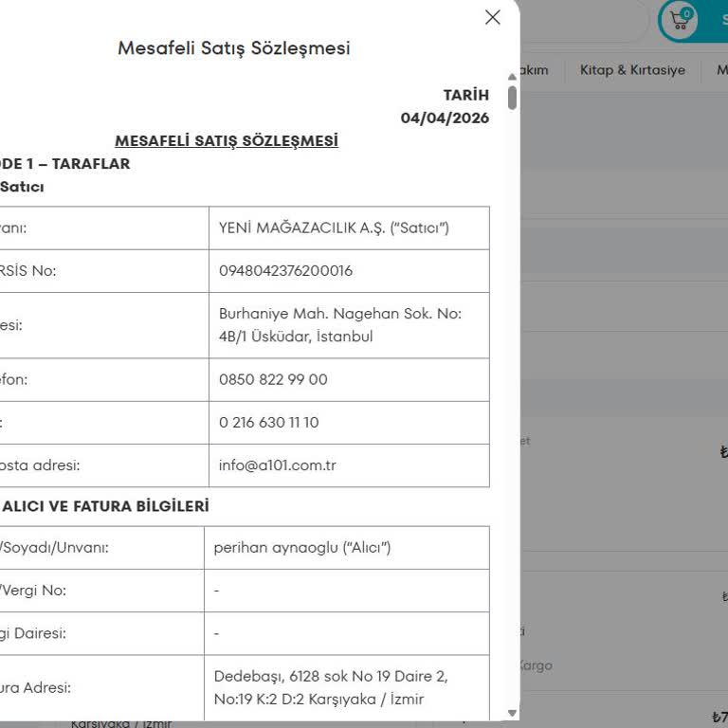
Task: Close the Mesafeli Satış Sözleşmesi dialog
Action: pyautogui.click(x=492, y=18)
